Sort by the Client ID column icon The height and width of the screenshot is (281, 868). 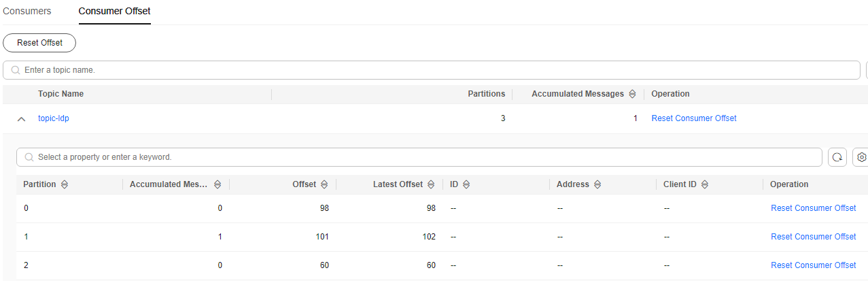pyautogui.click(x=705, y=184)
